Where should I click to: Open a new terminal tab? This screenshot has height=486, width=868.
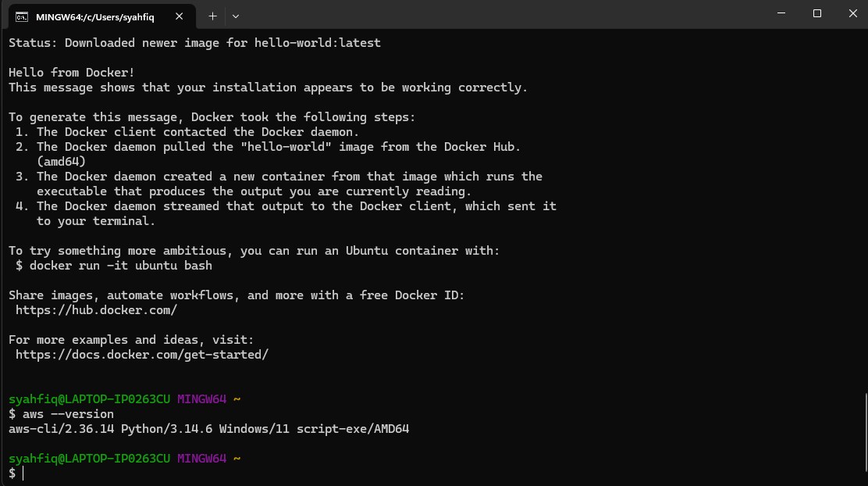pos(212,16)
